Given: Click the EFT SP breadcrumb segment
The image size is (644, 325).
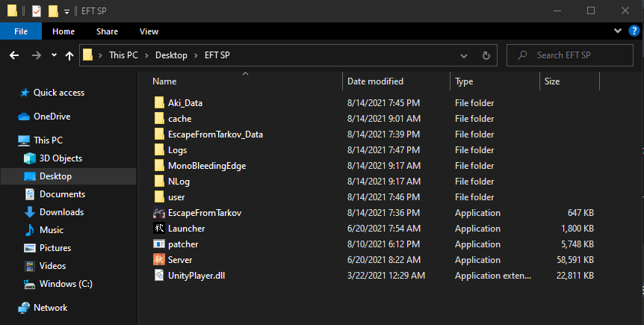Looking at the screenshot, I should tap(217, 55).
